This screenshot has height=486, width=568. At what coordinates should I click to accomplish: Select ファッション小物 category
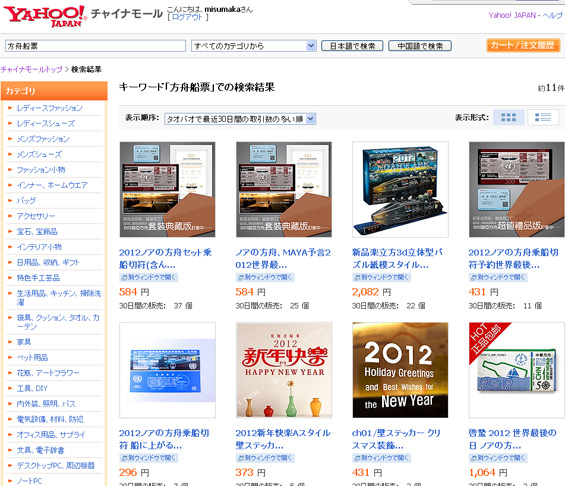[x=41, y=169]
